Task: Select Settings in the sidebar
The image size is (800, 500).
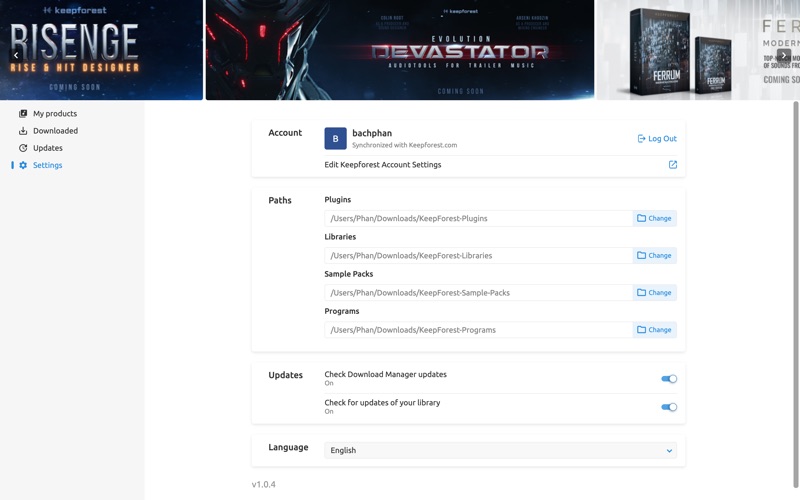Action: click(47, 165)
